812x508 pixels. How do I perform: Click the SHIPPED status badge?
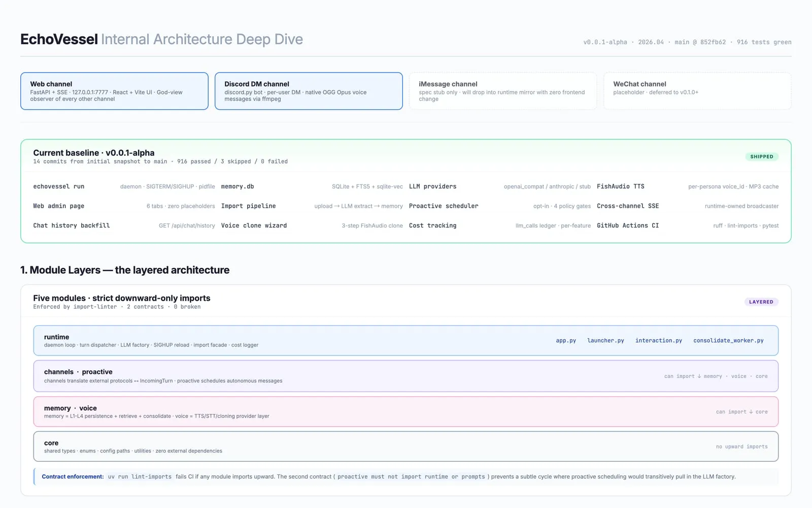761,156
